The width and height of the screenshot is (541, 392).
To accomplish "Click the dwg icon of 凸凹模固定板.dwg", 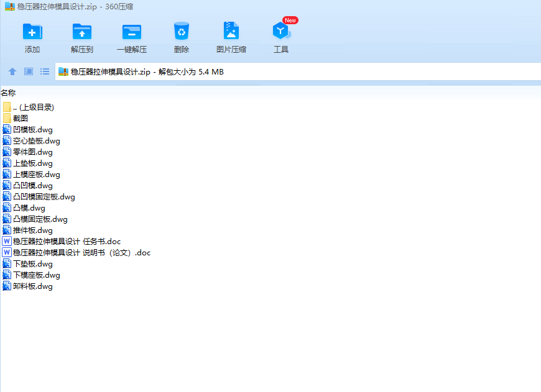I will [7, 197].
